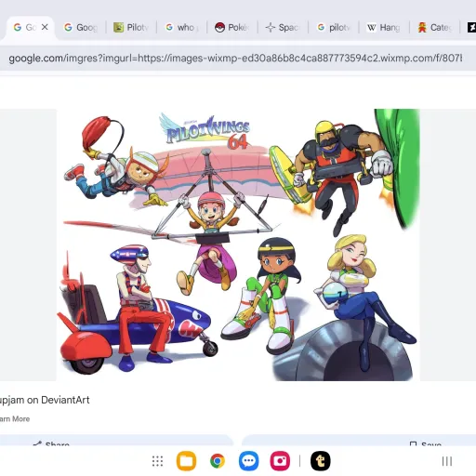
Task: Switch to the Pokémon tab
Action: click(231, 28)
